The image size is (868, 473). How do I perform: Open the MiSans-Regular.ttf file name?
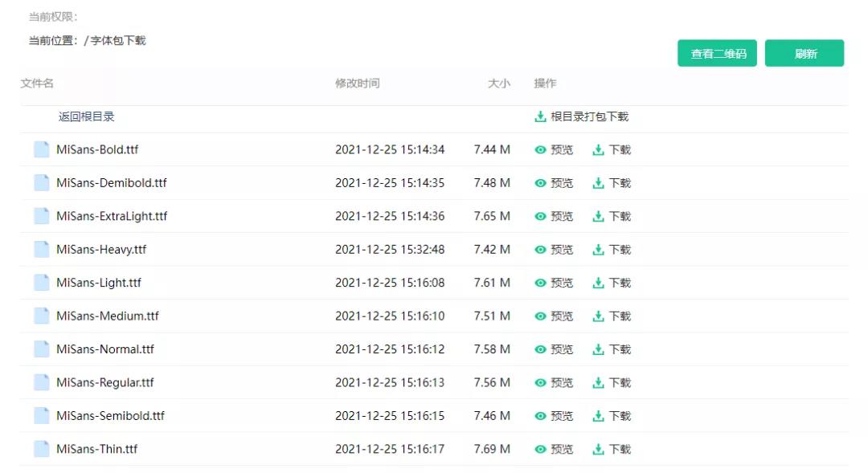tap(105, 382)
